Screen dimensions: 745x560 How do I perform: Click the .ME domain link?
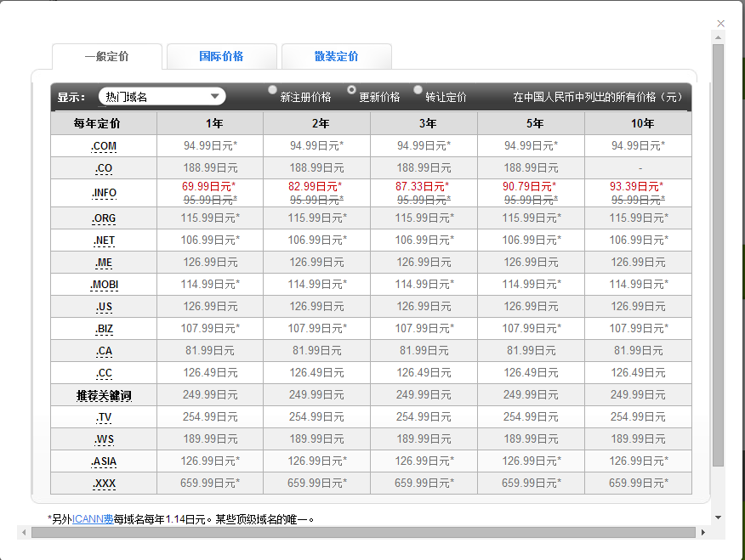pyautogui.click(x=104, y=263)
